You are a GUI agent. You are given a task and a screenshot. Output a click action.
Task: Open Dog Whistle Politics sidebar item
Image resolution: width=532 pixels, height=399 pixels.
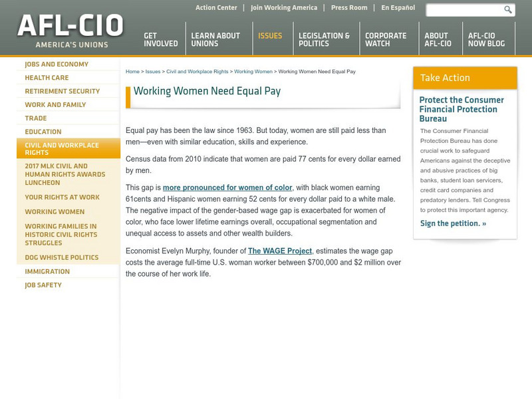[61, 257]
